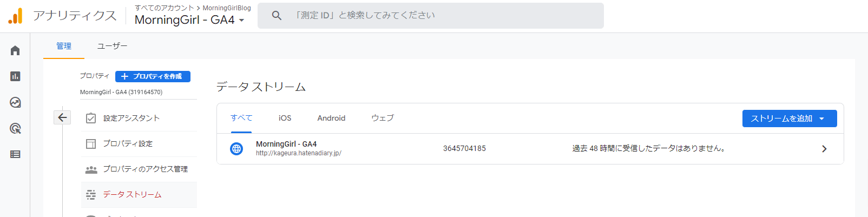Open the Advertising icon in sidebar
868x217 pixels.
tap(15, 128)
